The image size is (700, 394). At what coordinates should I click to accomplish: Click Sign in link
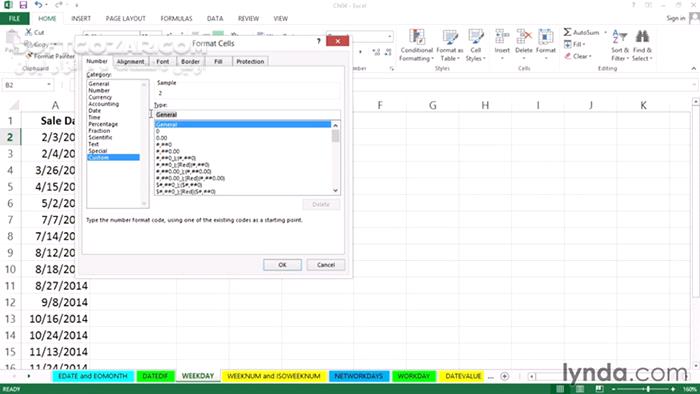pos(675,18)
